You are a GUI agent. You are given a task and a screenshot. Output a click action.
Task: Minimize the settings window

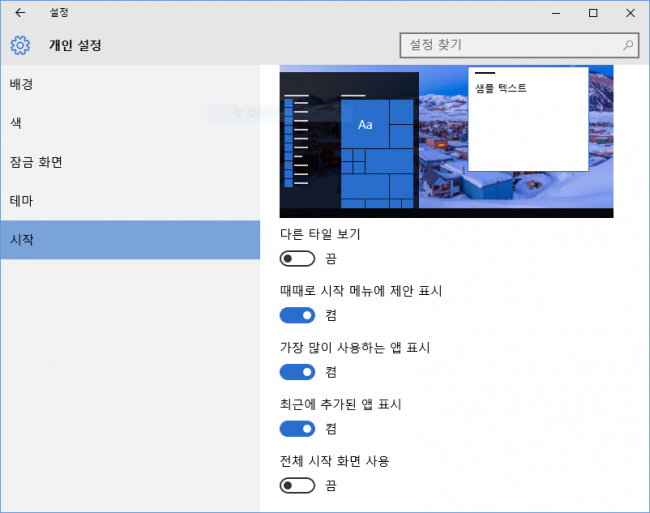[x=556, y=13]
